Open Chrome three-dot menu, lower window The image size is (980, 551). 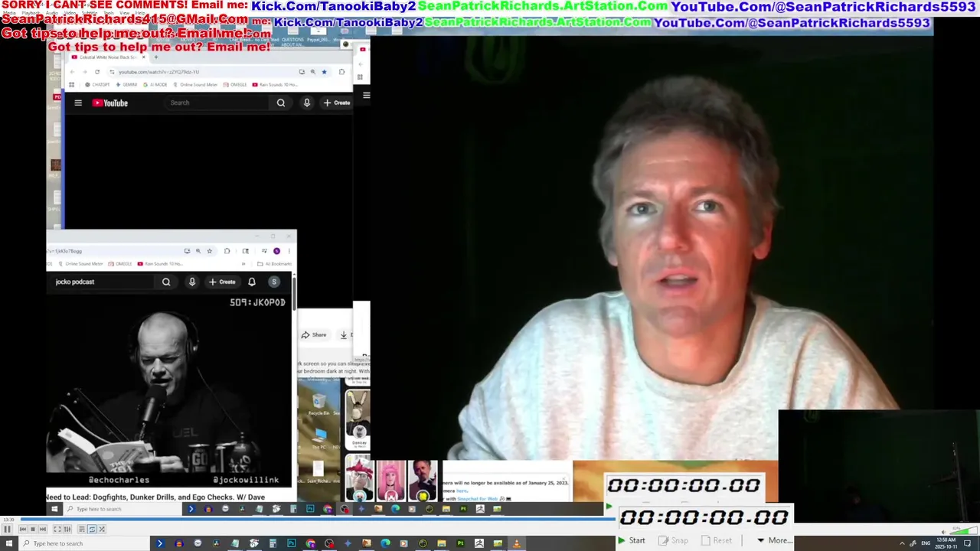289,251
